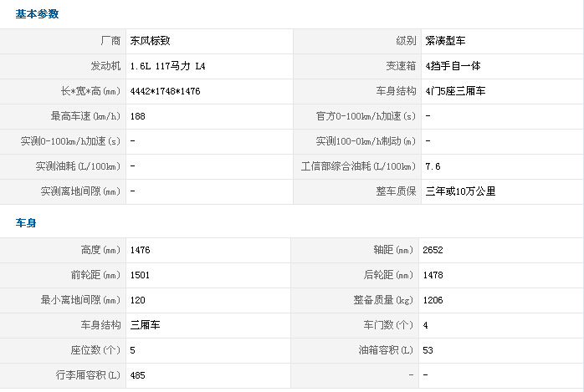The height and width of the screenshot is (392, 584).
Task: Select the fuel consumption value 7.6
Action: pos(433,166)
